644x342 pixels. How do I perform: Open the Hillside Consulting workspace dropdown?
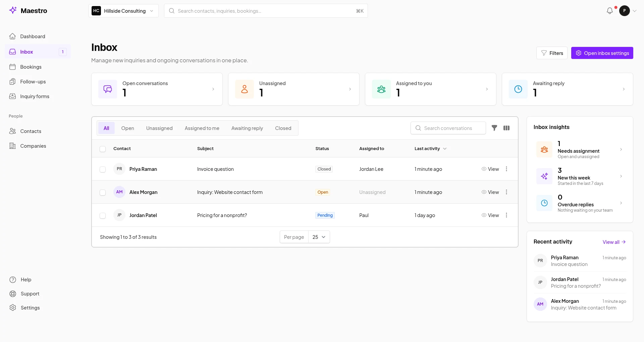click(x=123, y=11)
